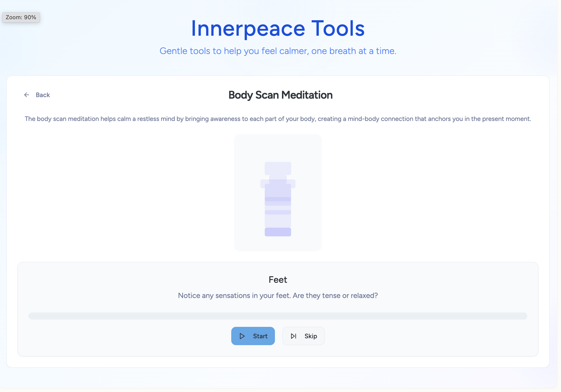This screenshot has height=392, width=561.
Task: Click the Back arrow icon
Action: pyautogui.click(x=27, y=95)
